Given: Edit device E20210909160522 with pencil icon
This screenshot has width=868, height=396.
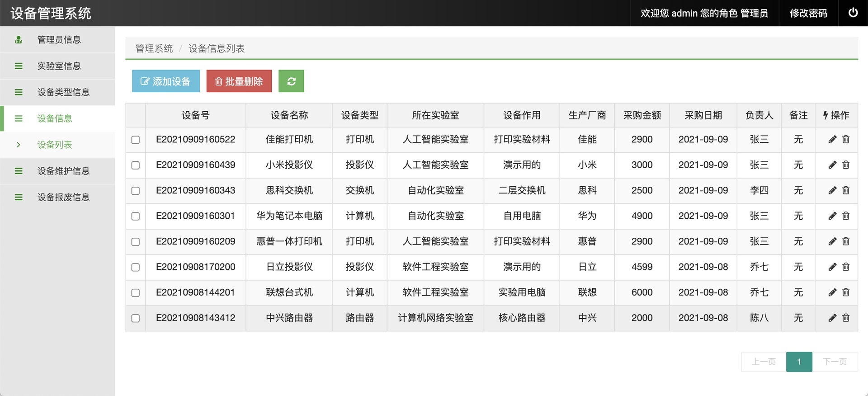Looking at the screenshot, I should [x=832, y=139].
